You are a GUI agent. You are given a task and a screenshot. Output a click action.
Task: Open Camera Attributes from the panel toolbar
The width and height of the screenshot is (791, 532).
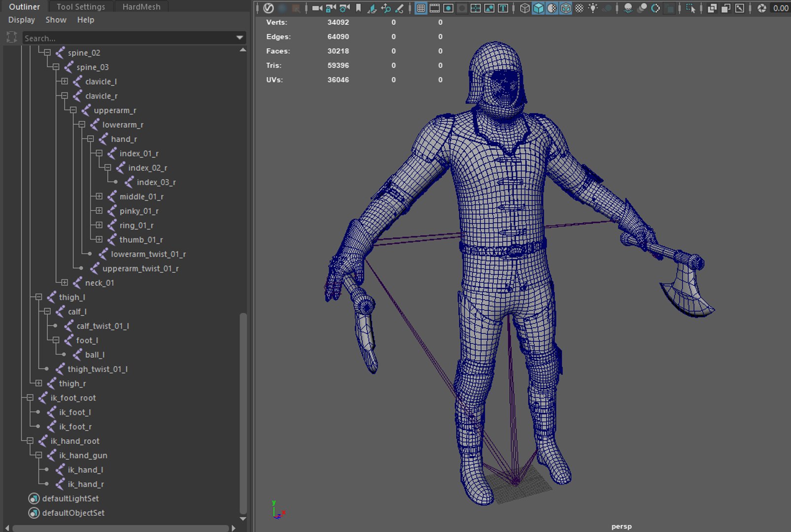coord(344,8)
